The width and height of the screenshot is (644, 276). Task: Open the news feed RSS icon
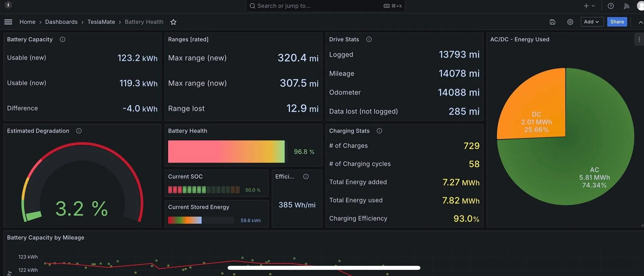(x=626, y=6)
